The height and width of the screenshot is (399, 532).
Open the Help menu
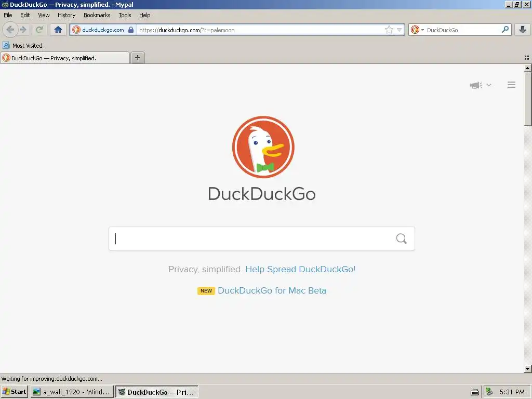pos(144,15)
